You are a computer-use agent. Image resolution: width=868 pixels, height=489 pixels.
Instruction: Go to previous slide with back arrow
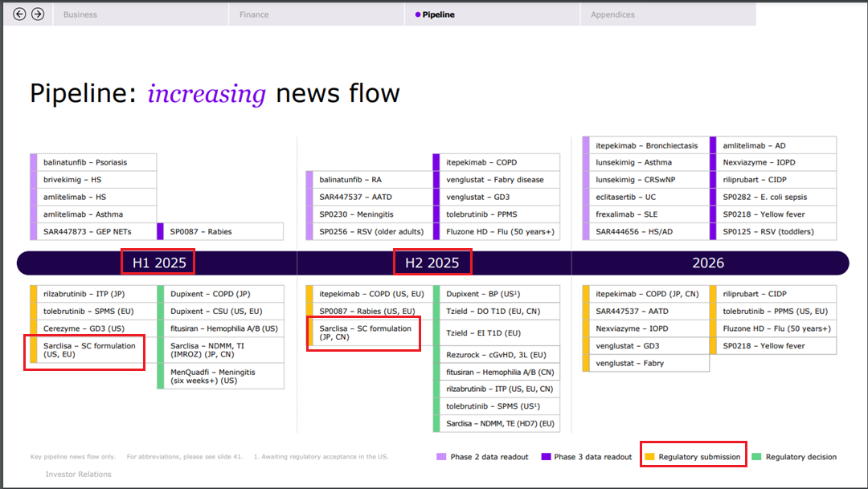(19, 14)
